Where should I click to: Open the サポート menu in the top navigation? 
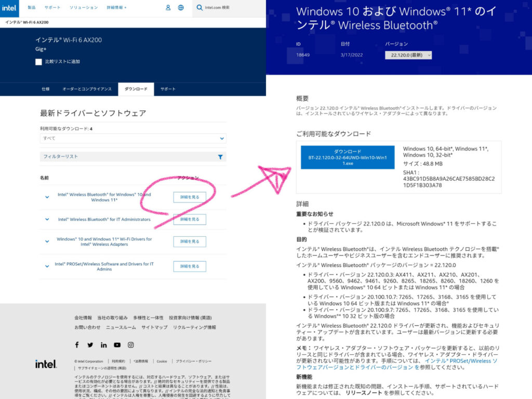(x=52, y=7)
